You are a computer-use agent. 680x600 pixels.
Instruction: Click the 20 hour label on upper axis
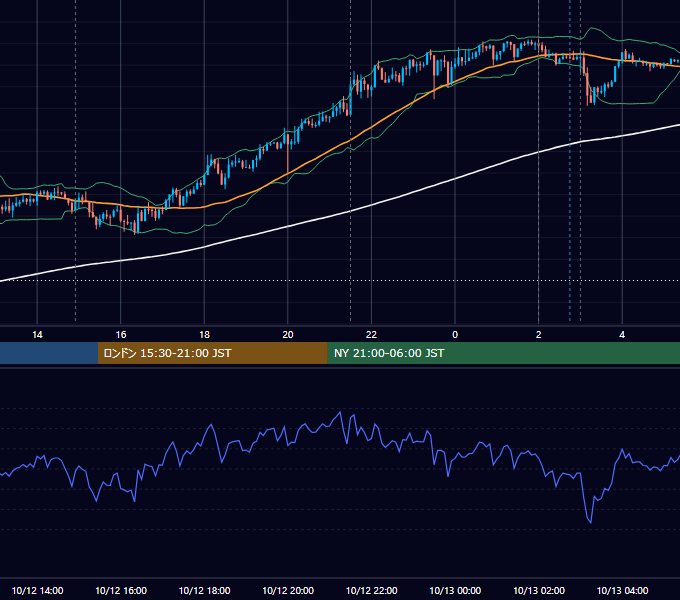(x=288, y=335)
